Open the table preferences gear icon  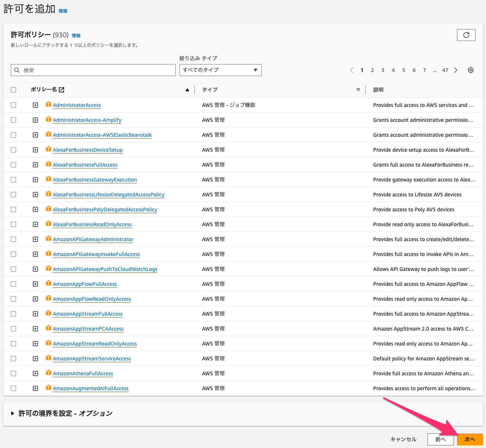(471, 70)
